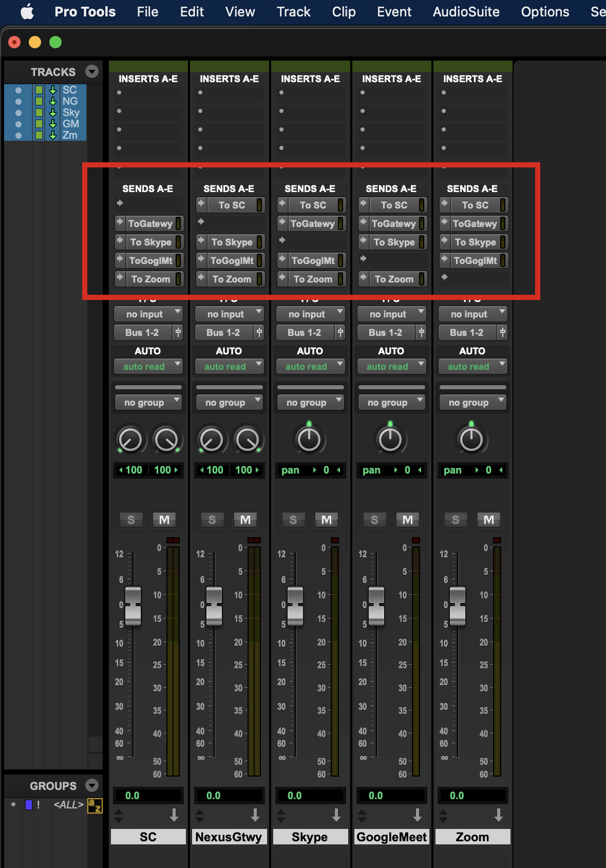Open the Tracks list dropdown menu
The height and width of the screenshot is (868, 606).
pos(92,71)
